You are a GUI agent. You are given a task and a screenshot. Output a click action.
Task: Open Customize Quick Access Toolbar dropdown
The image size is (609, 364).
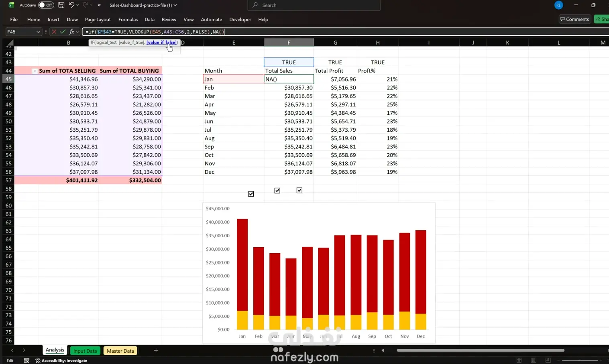coord(99,5)
